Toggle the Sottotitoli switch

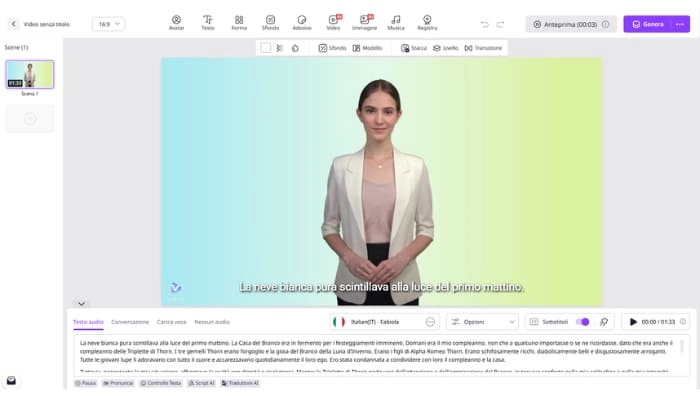(583, 322)
